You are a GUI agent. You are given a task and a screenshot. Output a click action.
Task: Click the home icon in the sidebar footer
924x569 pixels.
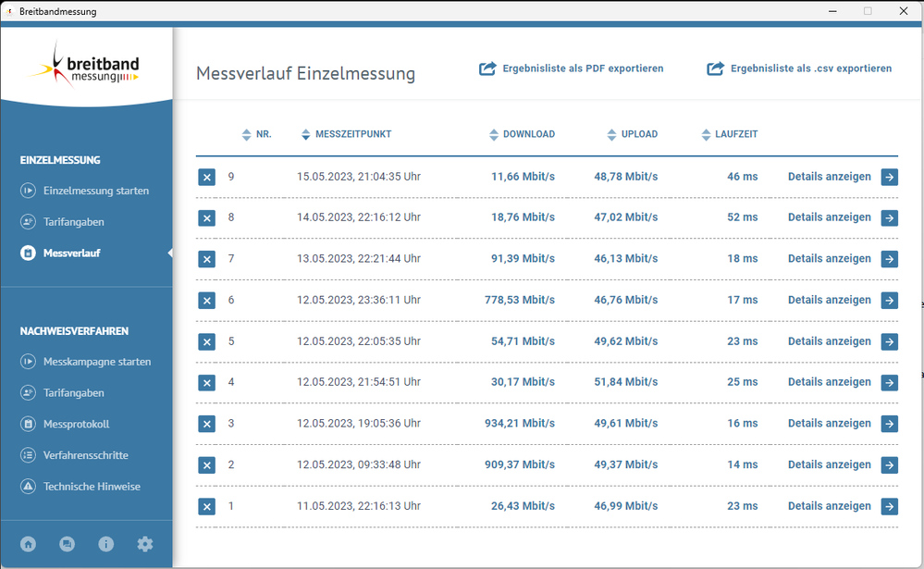click(29, 544)
